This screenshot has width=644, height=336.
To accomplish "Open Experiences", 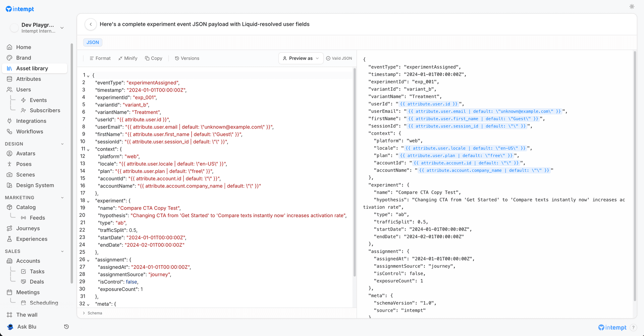I will tap(35, 239).
